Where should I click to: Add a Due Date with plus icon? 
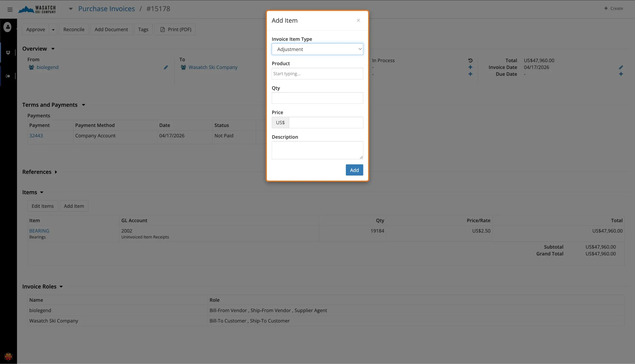click(x=621, y=74)
